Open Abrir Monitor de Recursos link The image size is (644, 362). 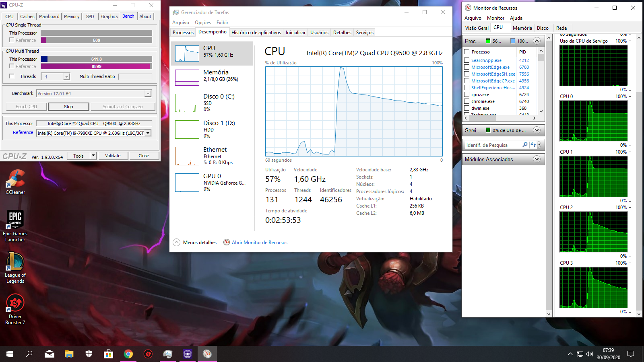260,243
